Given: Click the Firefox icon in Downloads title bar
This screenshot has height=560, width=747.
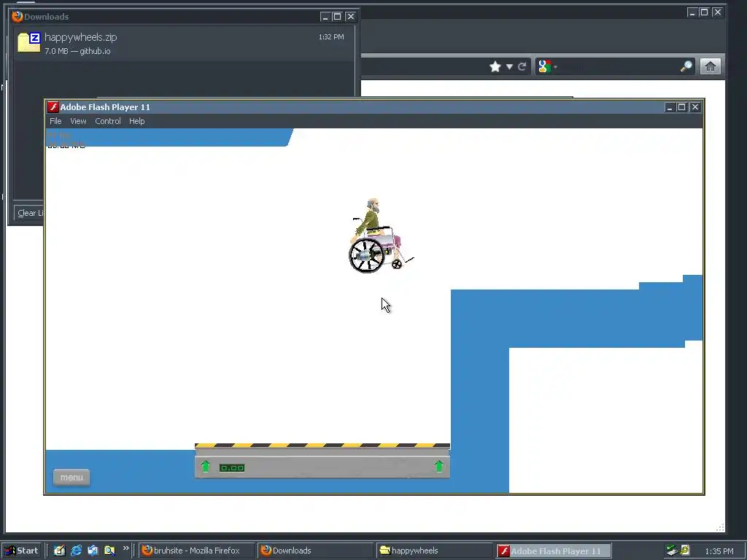Looking at the screenshot, I should tap(18, 17).
